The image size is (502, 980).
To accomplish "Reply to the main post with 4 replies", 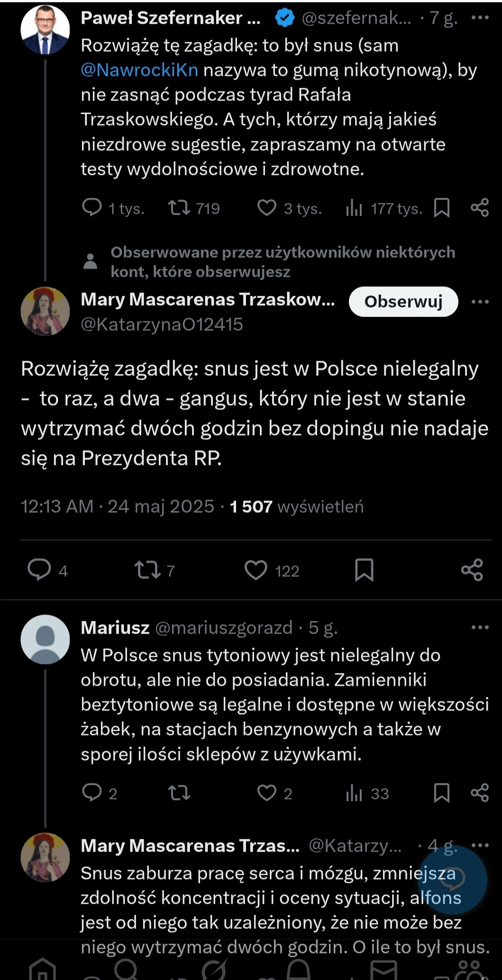I will tap(39, 570).
